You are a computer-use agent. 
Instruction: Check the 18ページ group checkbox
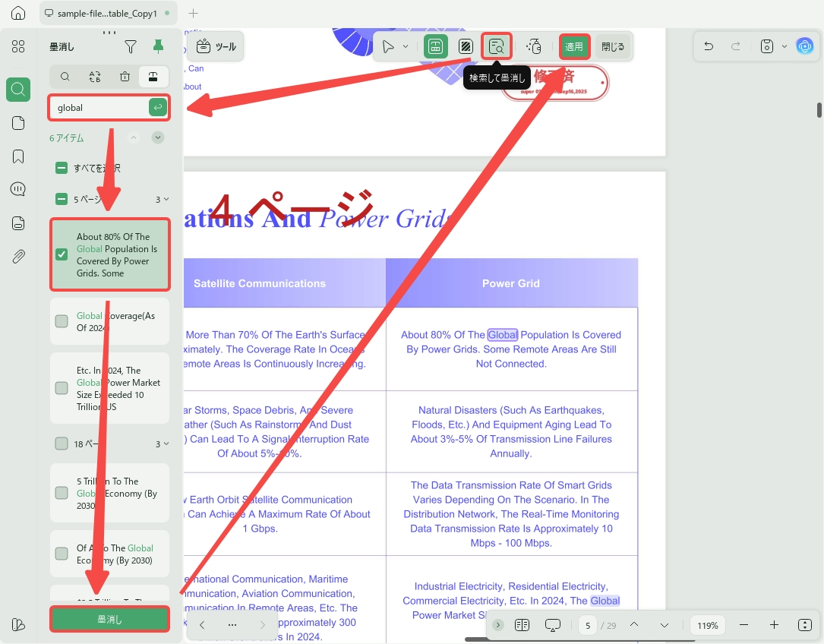click(x=62, y=444)
